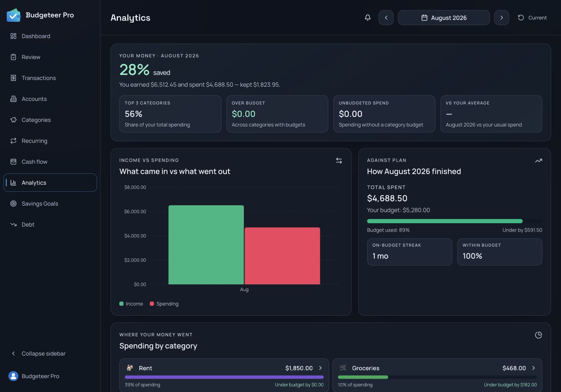The height and width of the screenshot is (392, 561).
Task: Click the Savings Goals target icon
Action: pos(13,204)
